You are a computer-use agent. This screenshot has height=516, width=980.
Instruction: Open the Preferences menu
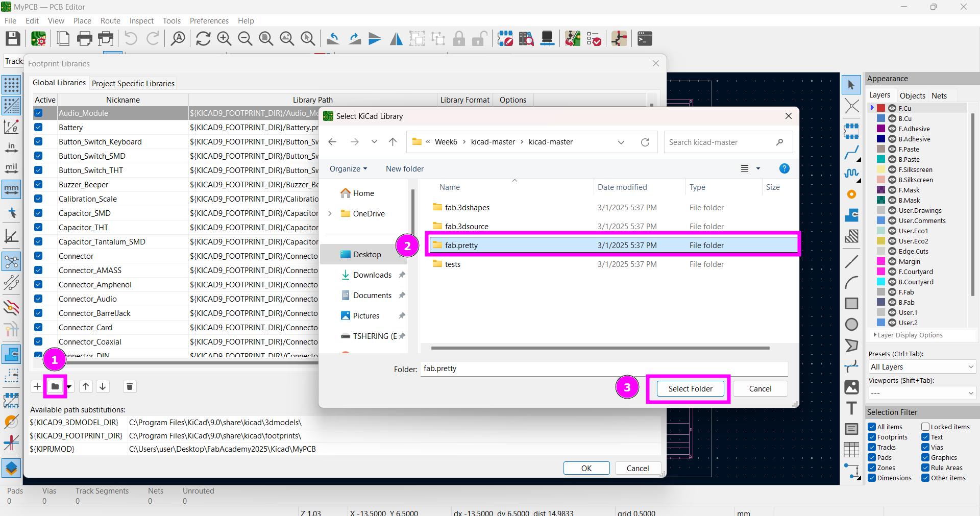(x=209, y=21)
